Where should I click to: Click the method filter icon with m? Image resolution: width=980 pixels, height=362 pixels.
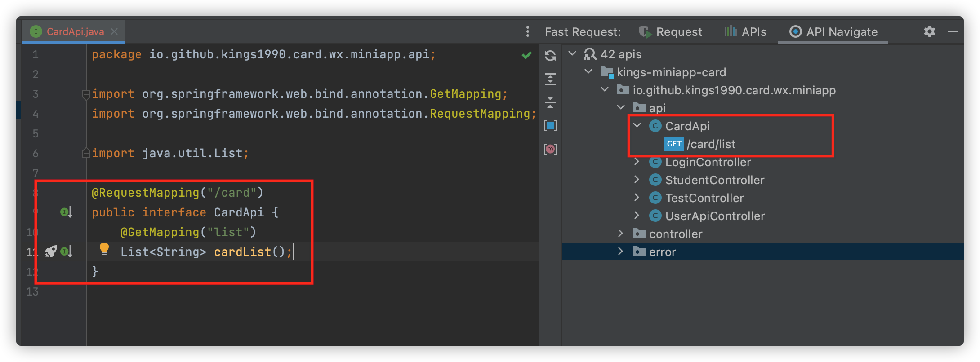[x=550, y=149]
